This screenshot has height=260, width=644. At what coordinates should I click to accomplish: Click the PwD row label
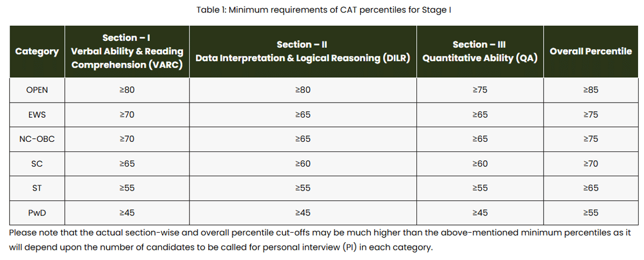pos(37,213)
